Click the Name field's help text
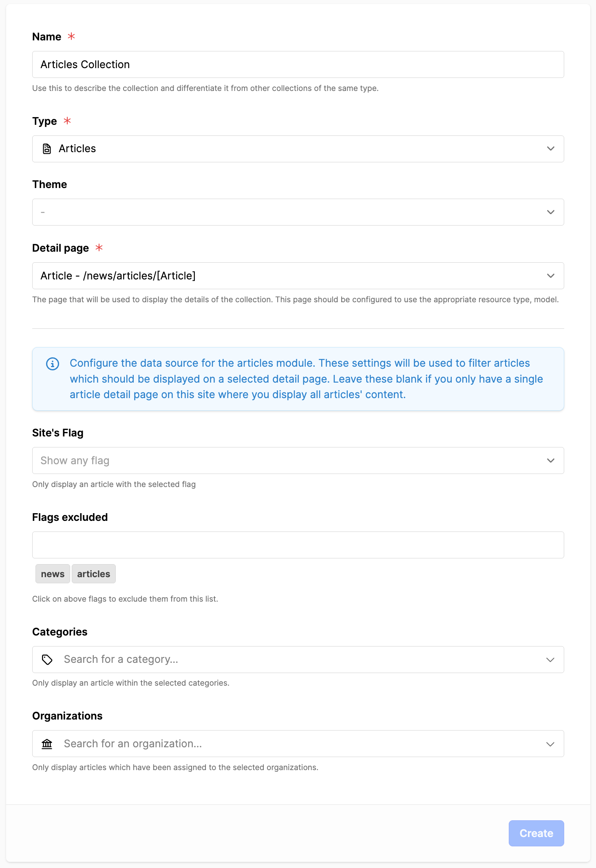Screen dimensions: 596x868 pos(205,88)
